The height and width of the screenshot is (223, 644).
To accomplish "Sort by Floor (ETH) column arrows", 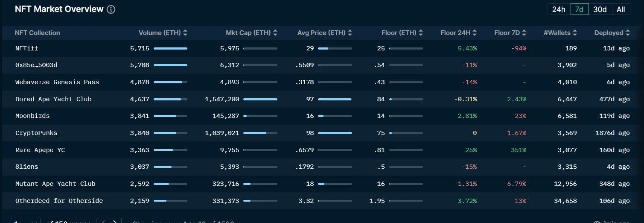I will coord(421,33).
